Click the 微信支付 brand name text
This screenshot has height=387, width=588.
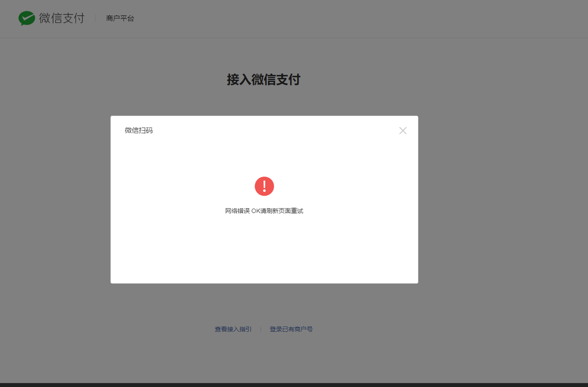[x=61, y=18]
